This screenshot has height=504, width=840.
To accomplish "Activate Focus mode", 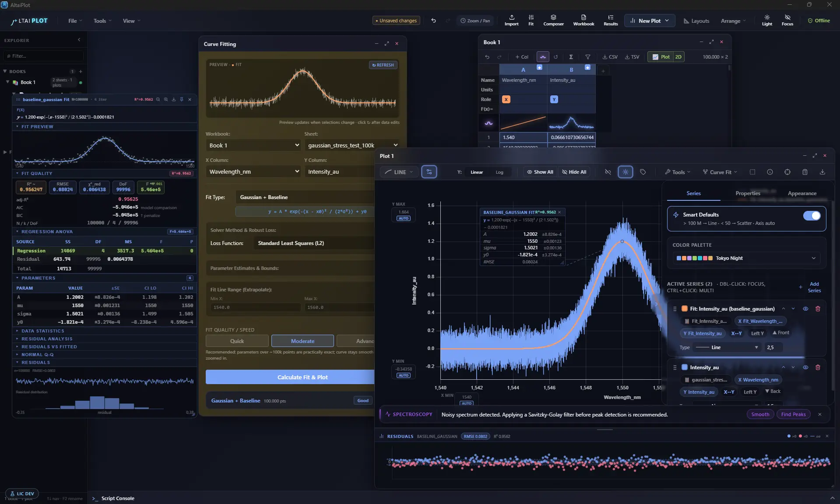I will pyautogui.click(x=787, y=20).
